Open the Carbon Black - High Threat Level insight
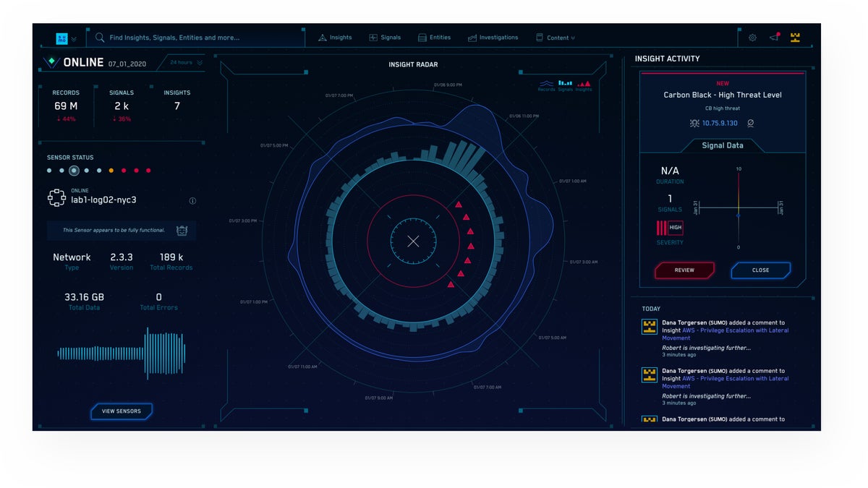The image size is (868, 488). pos(723,95)
